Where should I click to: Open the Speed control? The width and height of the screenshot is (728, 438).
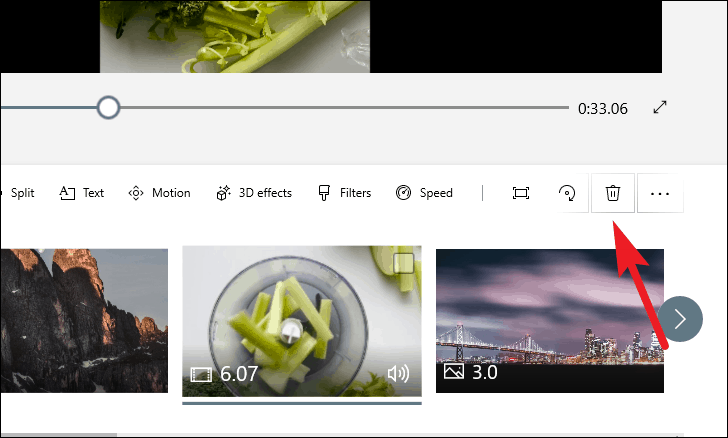click(424, 193)
